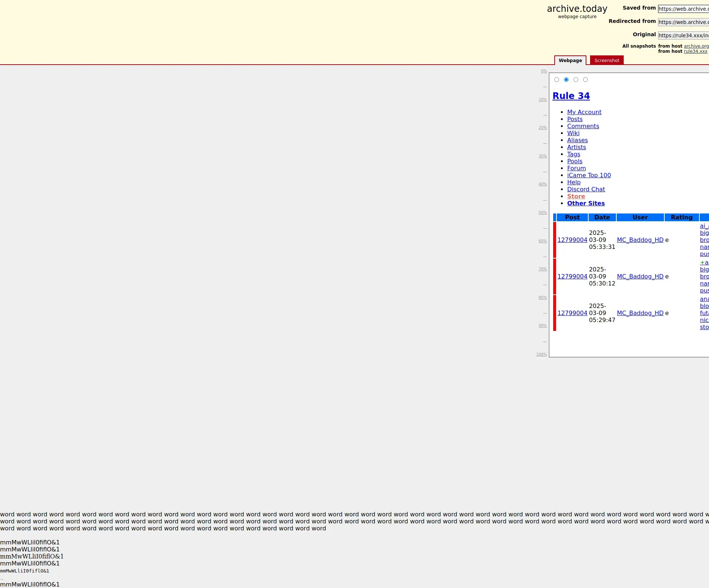Click the Redirected from URL field
The image size is (709, 588).
[683, 22]
